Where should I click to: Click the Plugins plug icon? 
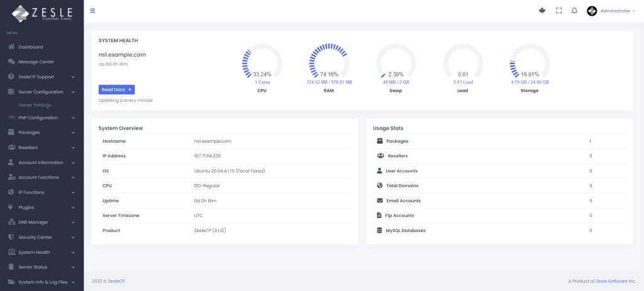pos(11,207)
